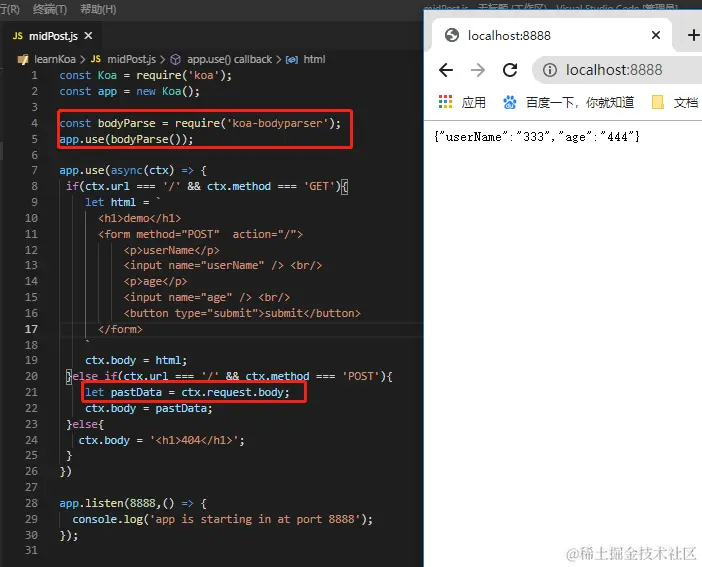Close the midPost.js editor tab

pos(89,35)
